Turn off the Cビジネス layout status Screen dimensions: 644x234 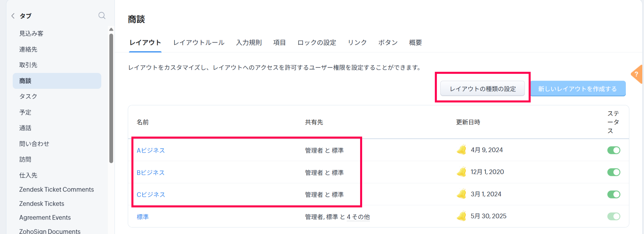(613, 194)
